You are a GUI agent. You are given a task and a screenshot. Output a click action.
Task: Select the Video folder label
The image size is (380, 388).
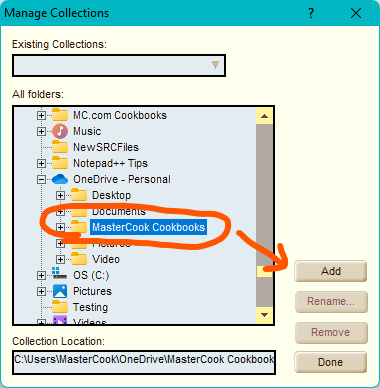[106, 259]
